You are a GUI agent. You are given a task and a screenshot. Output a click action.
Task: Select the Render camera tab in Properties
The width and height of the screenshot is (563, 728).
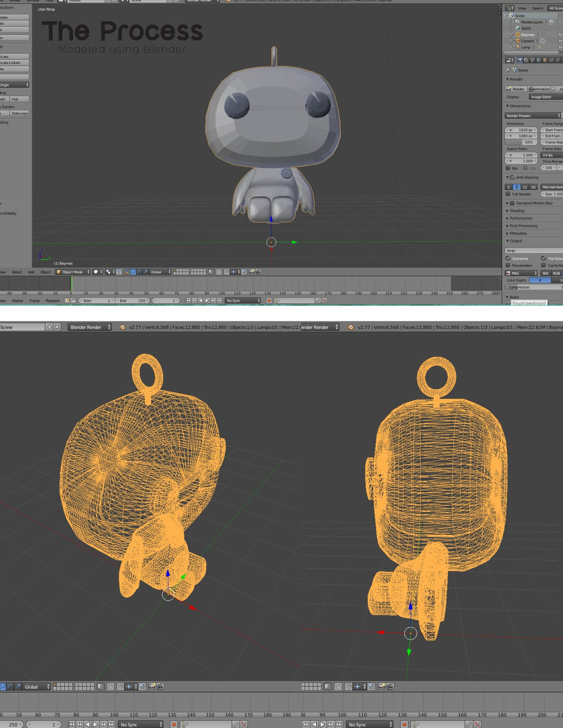click(520, 60)
